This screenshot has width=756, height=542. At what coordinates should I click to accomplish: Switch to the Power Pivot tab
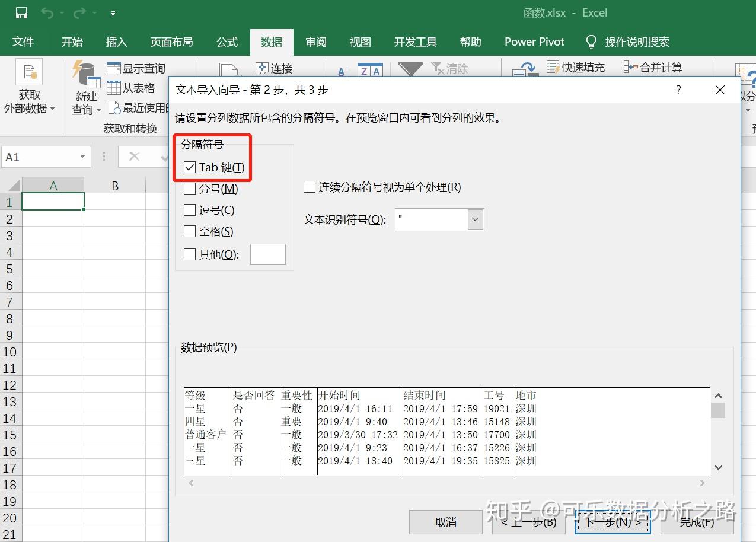coord(534,42)
